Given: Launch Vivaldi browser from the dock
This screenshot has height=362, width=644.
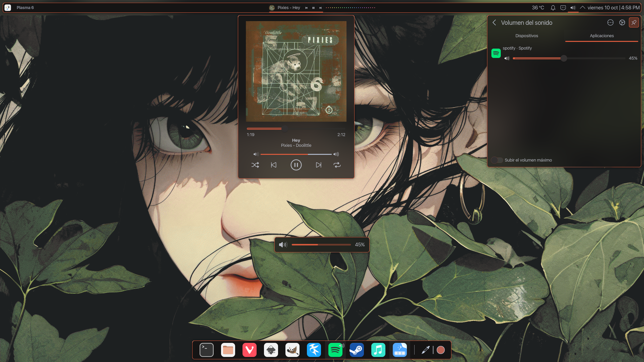Looking at the screenshot, I should point(250,350).
